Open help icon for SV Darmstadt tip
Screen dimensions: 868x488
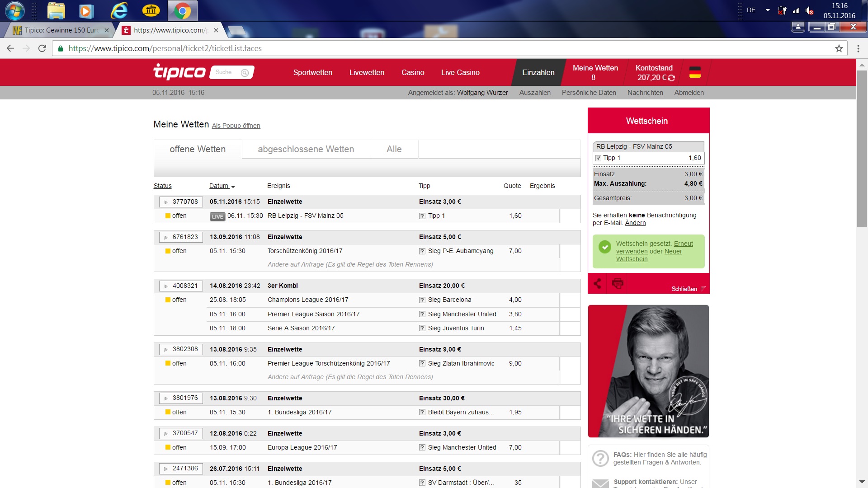pyautogui.click(x=422, y=483)
